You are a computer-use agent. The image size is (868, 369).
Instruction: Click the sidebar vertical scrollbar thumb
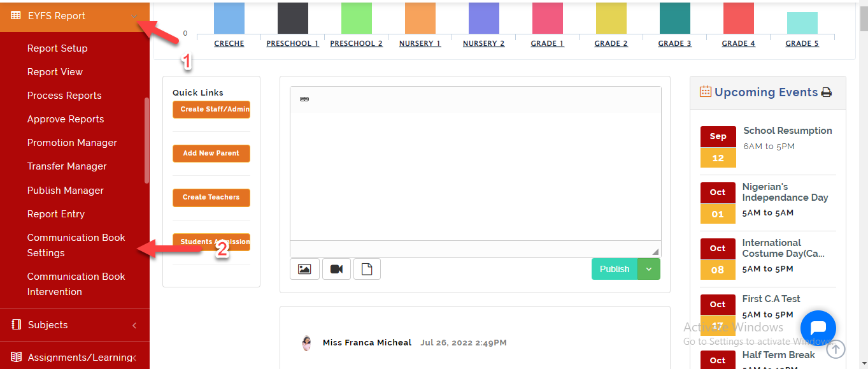[147, 140]
